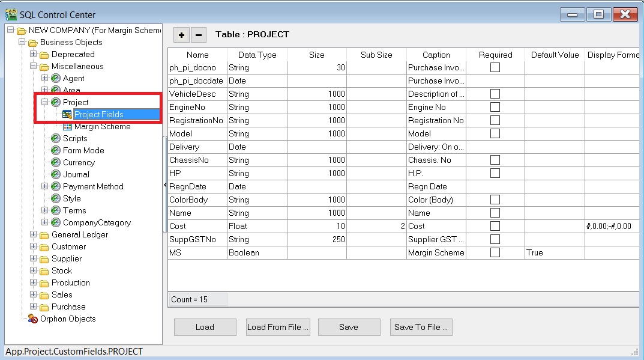This screenshot has height=360, width=644.
Task: Click the Data Type column header
Action: [257, 55]
